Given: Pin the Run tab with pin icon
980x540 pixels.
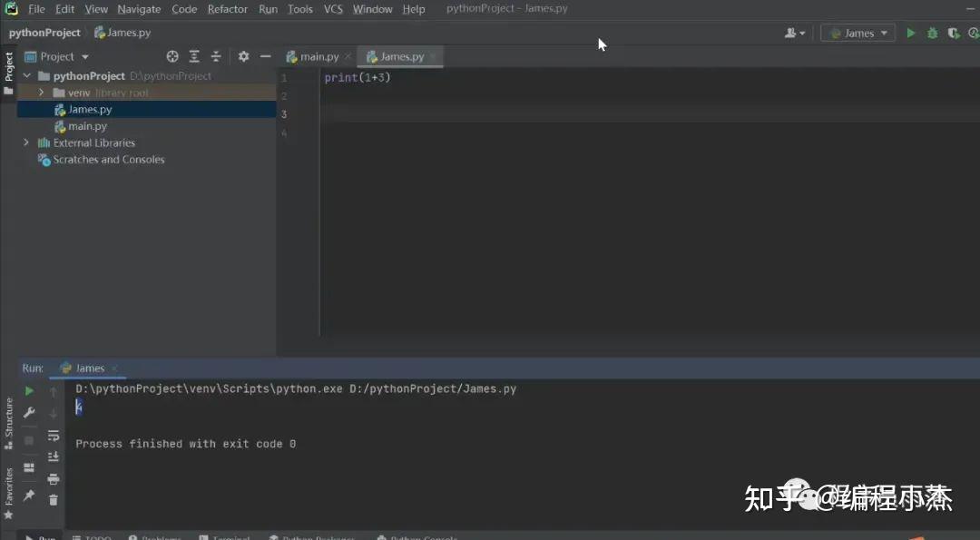Looking at the screenshot, I should coord(28,496).
